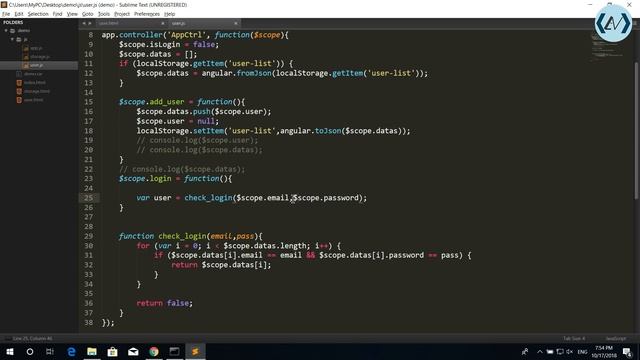Switch to the user.js tab
This screenshot has height=360, width=640.
tap(178, 23)
